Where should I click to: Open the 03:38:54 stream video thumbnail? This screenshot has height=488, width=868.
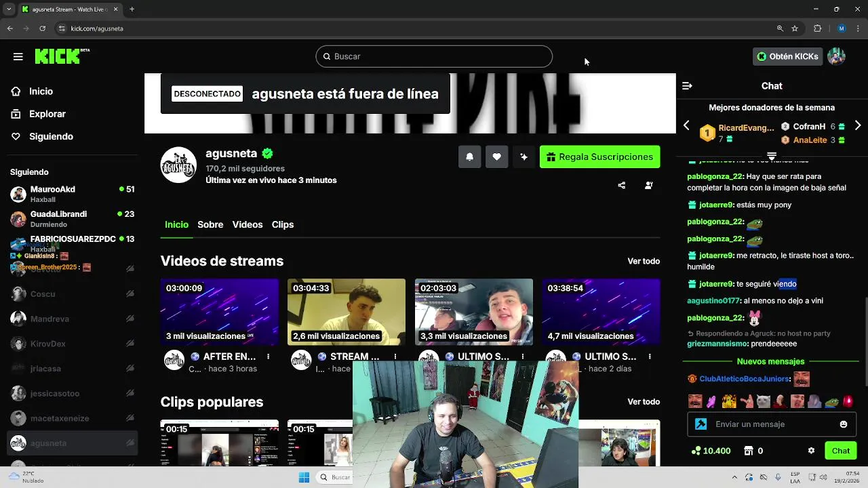point(601,312)
